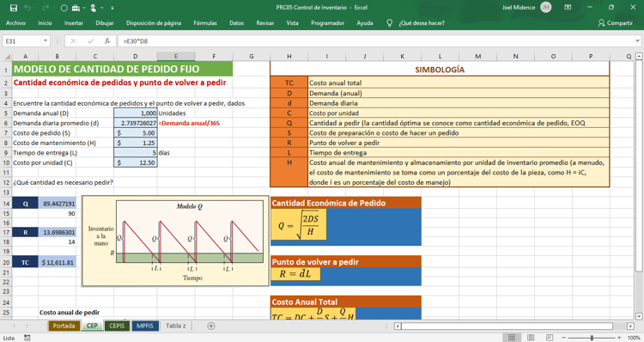644x342 pixels.
Task: Select the CEPIS sheet tab
Action: (117, 326)
